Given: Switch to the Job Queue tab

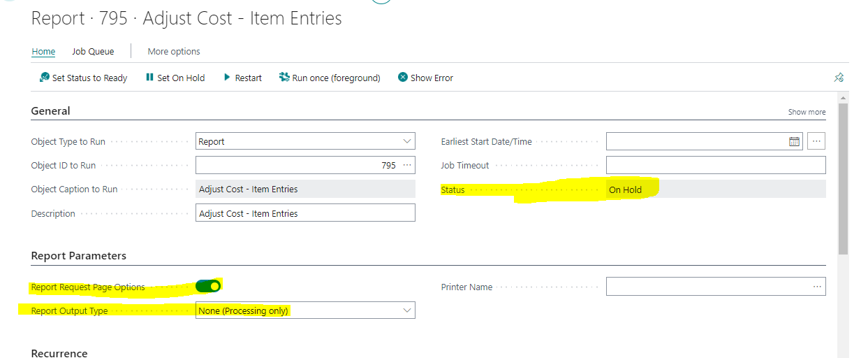Looking at the screenshot, I should (93, 51).
